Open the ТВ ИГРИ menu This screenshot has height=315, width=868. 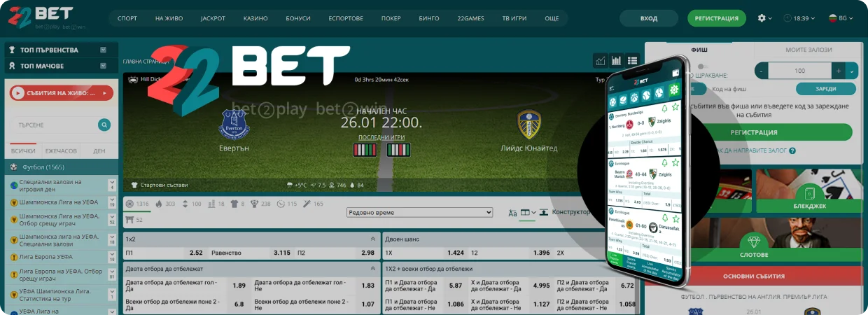coord(514,18)
